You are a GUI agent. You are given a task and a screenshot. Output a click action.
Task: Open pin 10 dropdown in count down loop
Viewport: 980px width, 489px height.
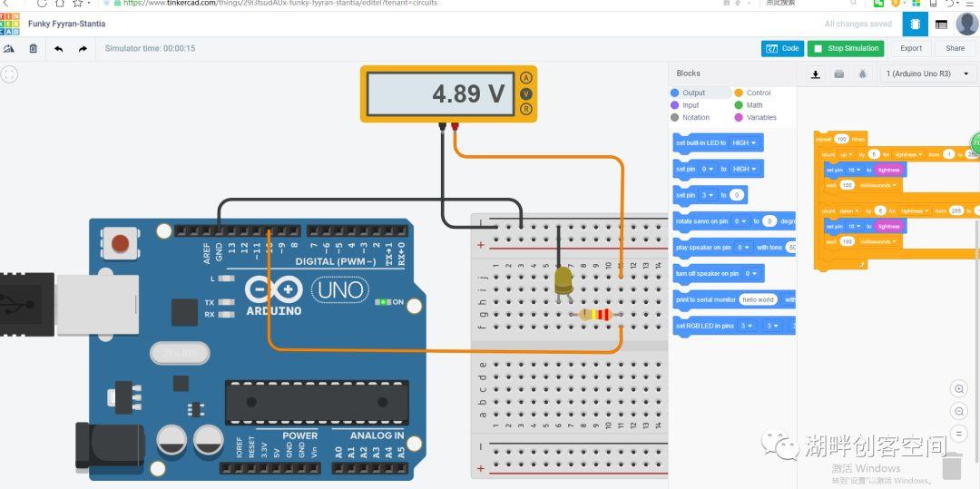tap(854, 226)
